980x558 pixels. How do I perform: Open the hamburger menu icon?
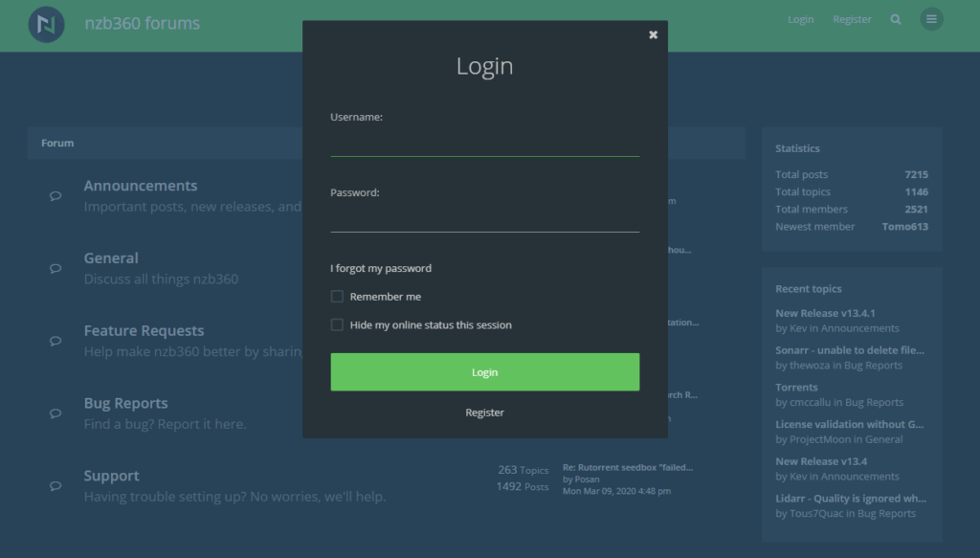click(931, 19)
